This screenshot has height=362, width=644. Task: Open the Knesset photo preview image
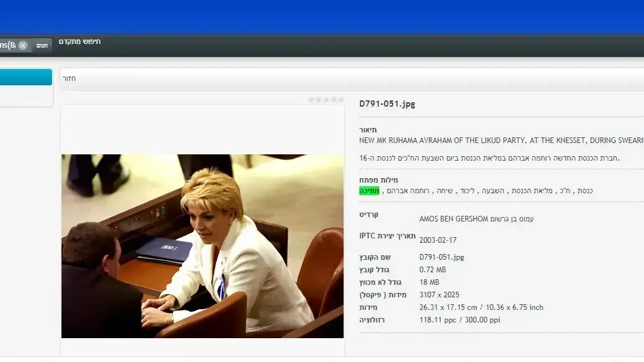(x=203, y=246)
